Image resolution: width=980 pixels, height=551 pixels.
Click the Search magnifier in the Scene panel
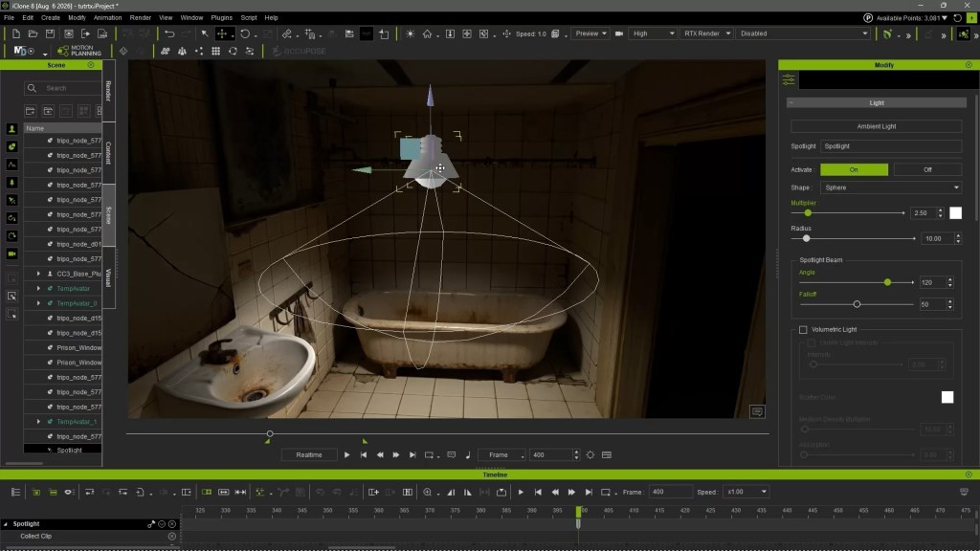pos(32,88)
